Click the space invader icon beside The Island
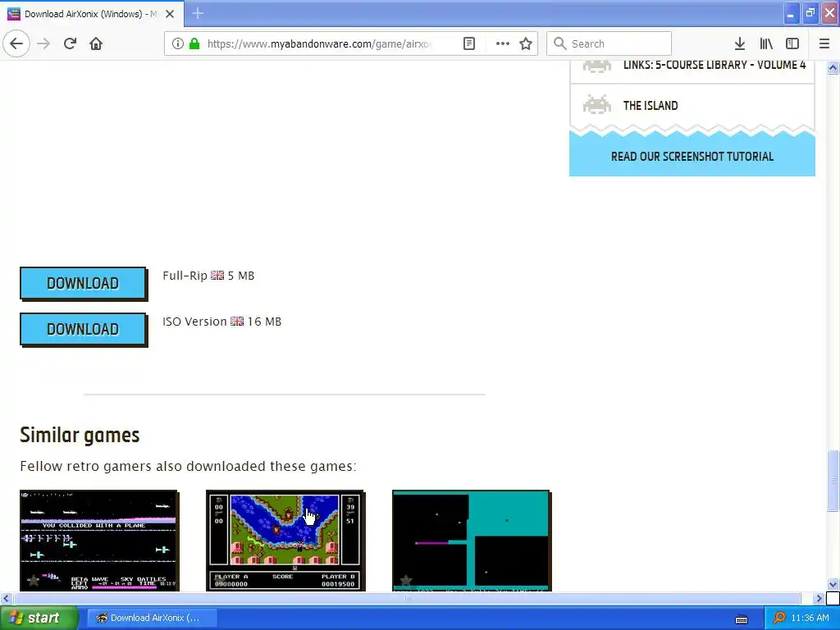The image size is (840, 630). click(x=597, y=104)
